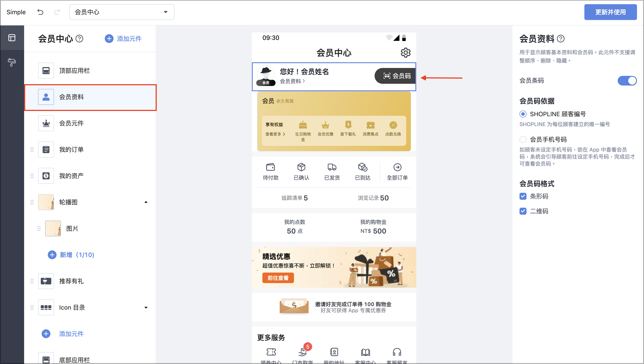Open the paint roller style icon
This screenshot has height=364, width=644.
click(12, 62)
